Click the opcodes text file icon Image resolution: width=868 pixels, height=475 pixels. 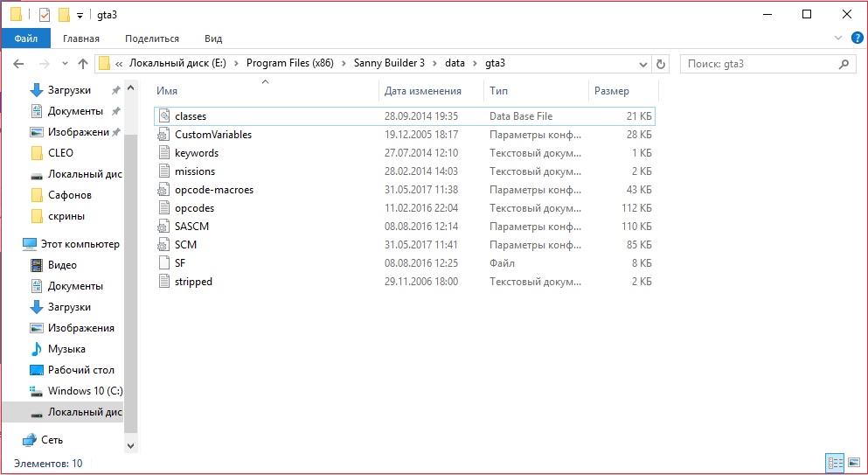click(x=163, y=208)
